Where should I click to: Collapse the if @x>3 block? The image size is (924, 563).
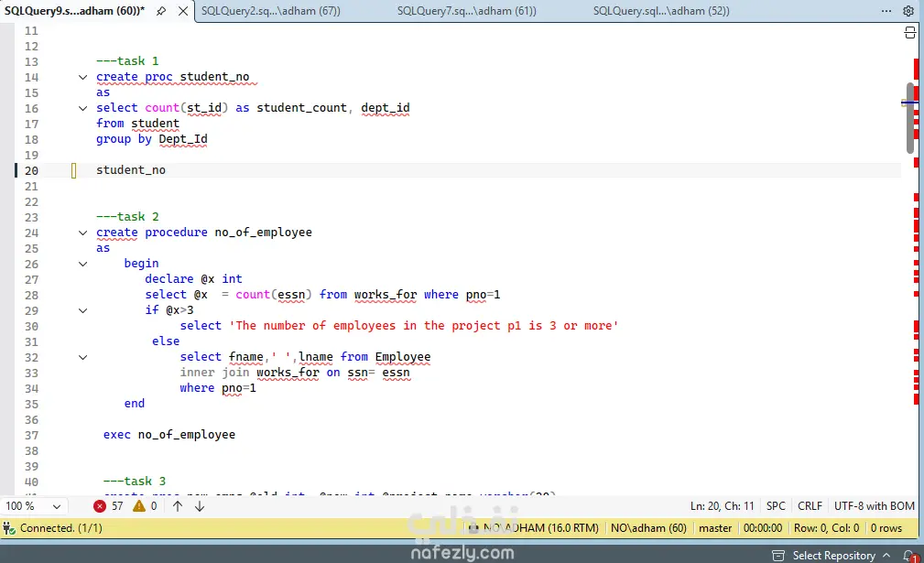pyautogui.click(x=83, y=310)
